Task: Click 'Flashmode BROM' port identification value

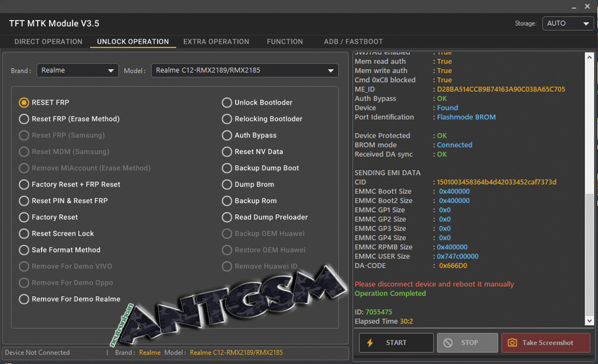Action: pyautogui.click(x=466, y=117)
